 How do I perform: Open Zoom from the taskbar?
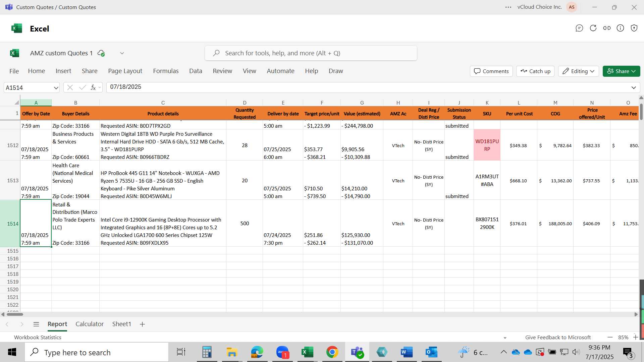point(282,352)
